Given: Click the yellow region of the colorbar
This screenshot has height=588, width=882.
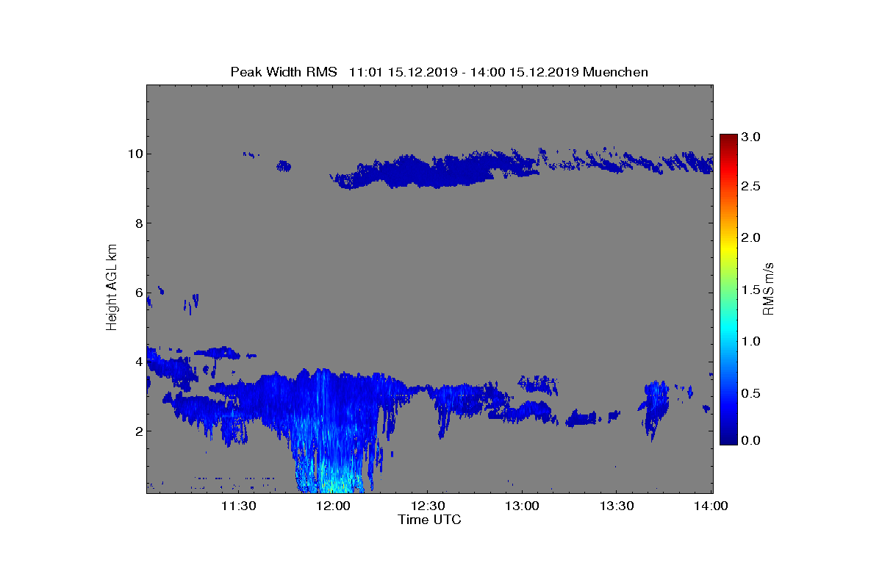Looking at the screenshot, I should tap(728, 250).
